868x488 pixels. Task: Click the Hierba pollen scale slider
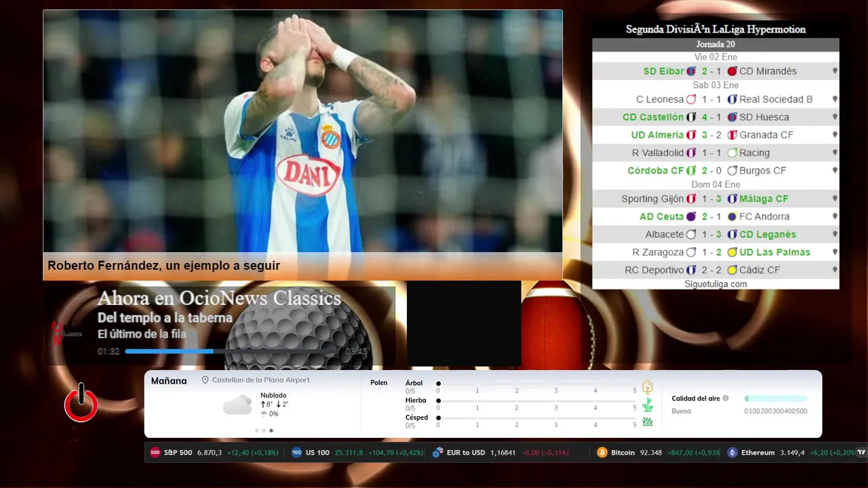(536, 401)
